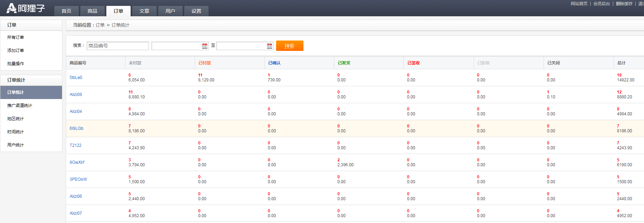This screenshot has height=223, width=644.
Task: Open 添加订单 in the sidebar
Action: click(16, 51)
